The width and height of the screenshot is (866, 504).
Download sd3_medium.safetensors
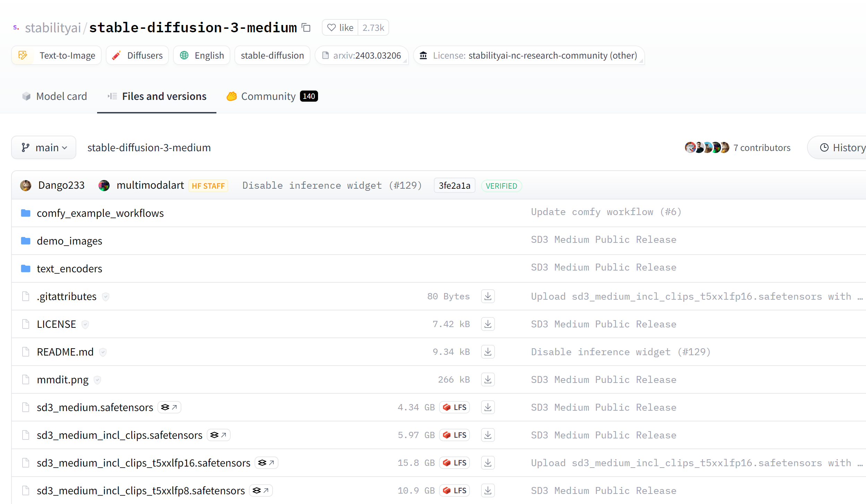(488, 407)
